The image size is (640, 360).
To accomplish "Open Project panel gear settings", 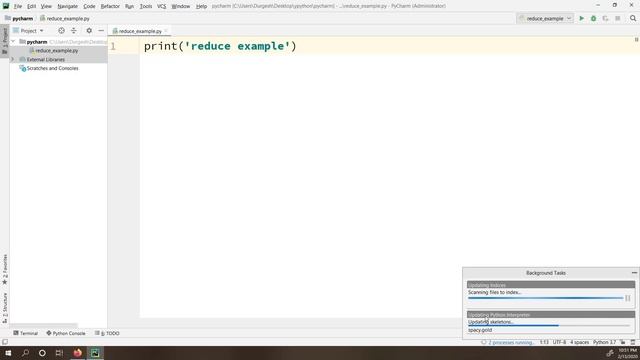I will [89, 31].
